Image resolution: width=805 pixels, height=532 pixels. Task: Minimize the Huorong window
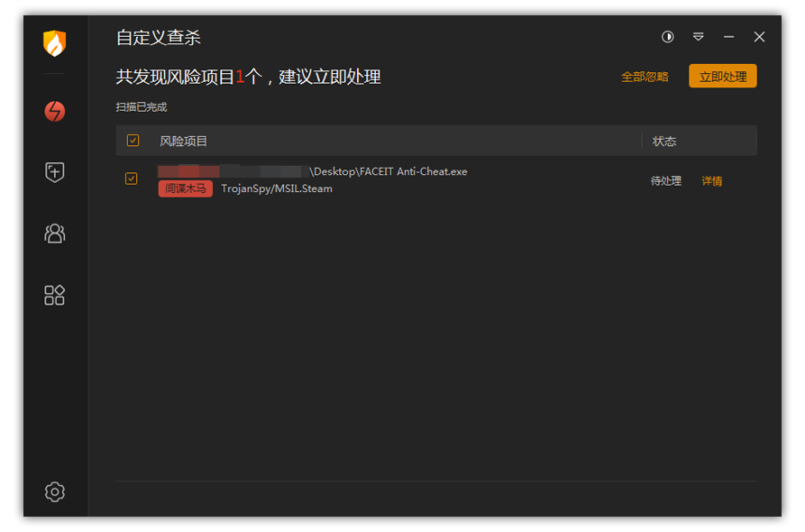(x=728, y=37)
